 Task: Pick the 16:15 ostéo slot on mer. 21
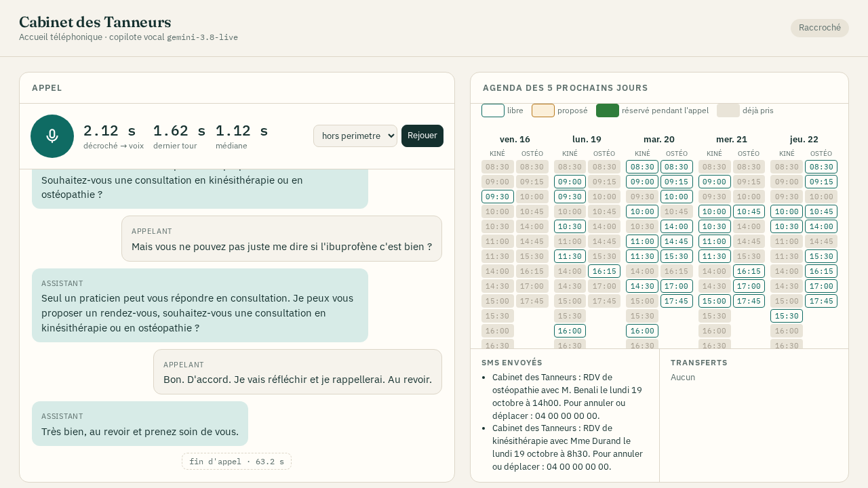click(749, 271)
